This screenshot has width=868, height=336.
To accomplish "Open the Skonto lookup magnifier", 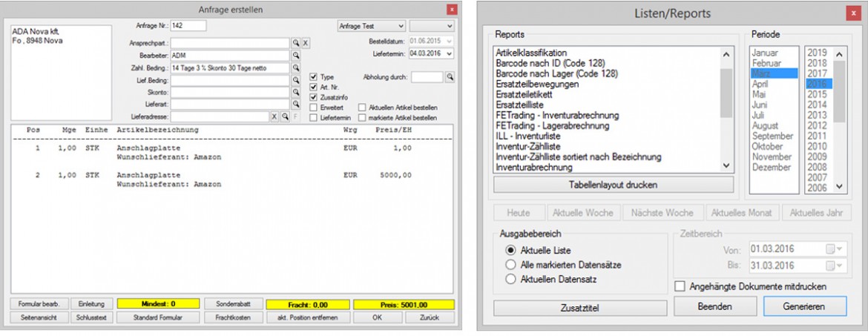I will 295,93.
